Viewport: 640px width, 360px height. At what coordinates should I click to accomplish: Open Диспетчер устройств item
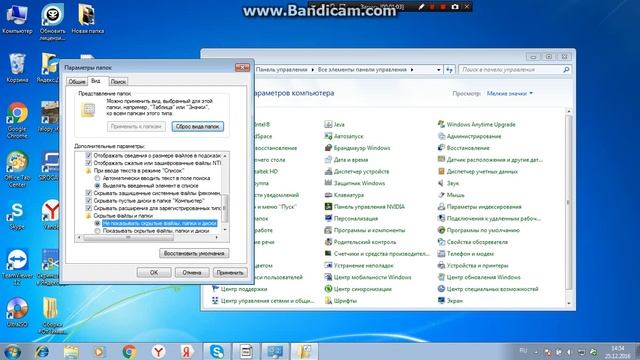(357, 172)
